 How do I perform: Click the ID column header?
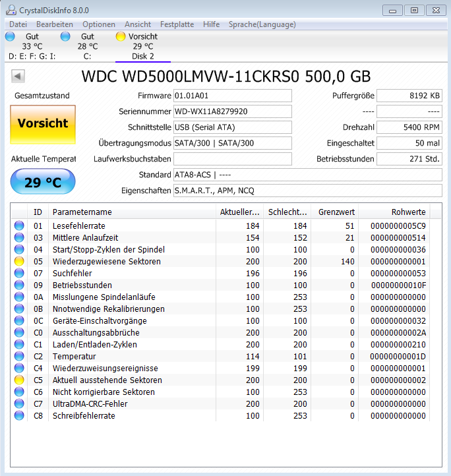[38, 212]
